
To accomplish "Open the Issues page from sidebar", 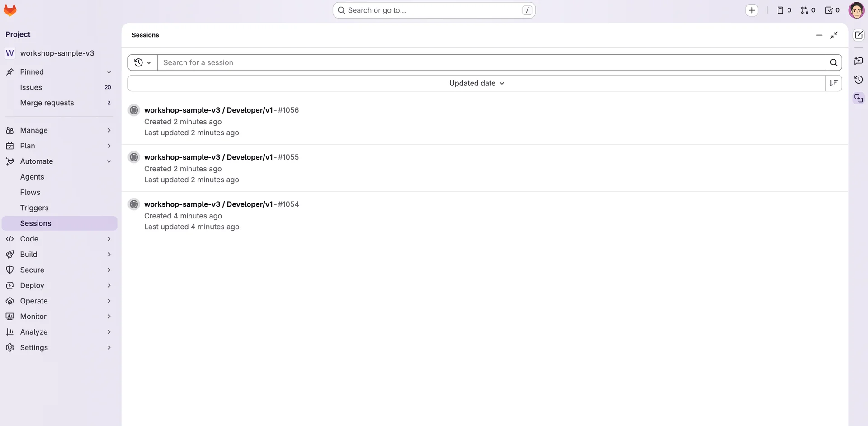I will pyautogui.click(x=31, y=87).
